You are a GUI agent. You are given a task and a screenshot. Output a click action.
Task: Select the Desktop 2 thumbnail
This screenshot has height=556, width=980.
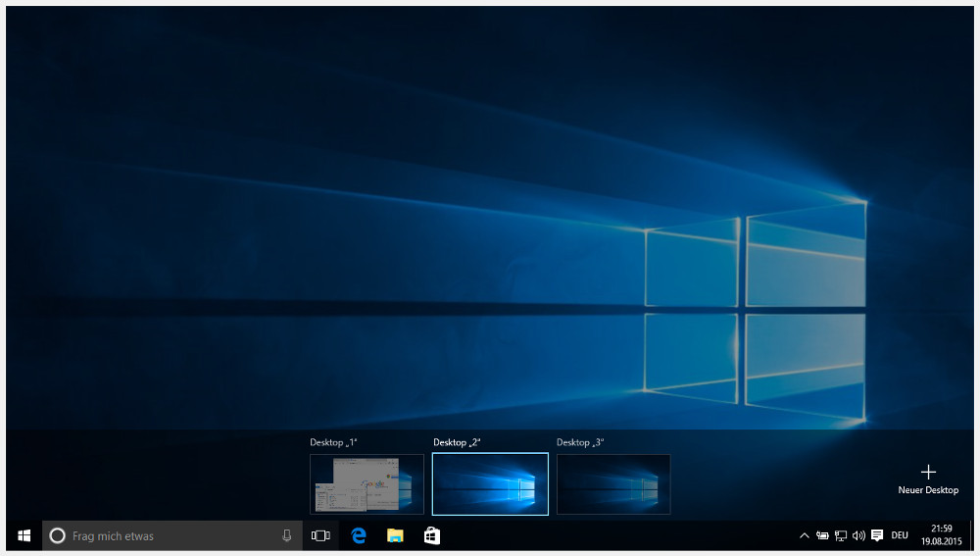490,484
